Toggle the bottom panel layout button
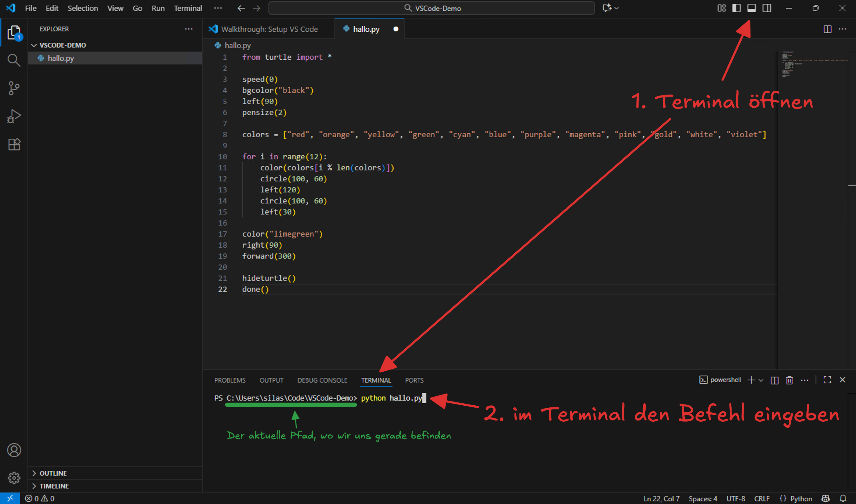Screen dimensions: 856x504 point(751,8)
